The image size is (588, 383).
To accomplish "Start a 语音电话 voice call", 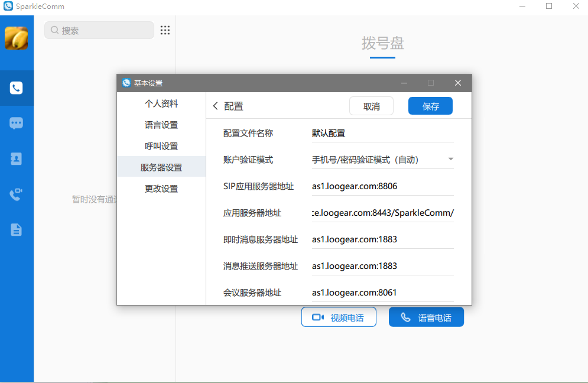I will tap(426, 317).
